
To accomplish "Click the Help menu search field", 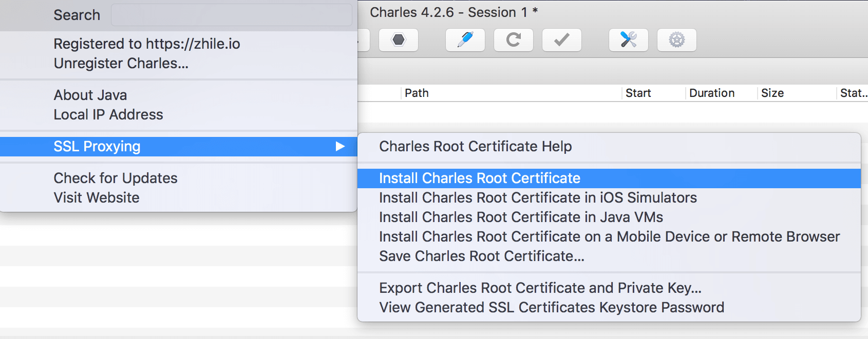I will [x=232, y=15].
